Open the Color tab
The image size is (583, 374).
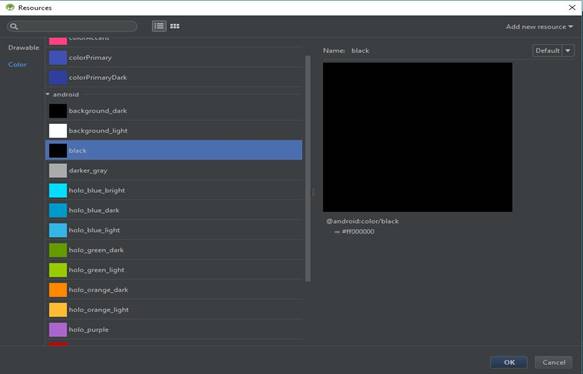click(17, 64)
